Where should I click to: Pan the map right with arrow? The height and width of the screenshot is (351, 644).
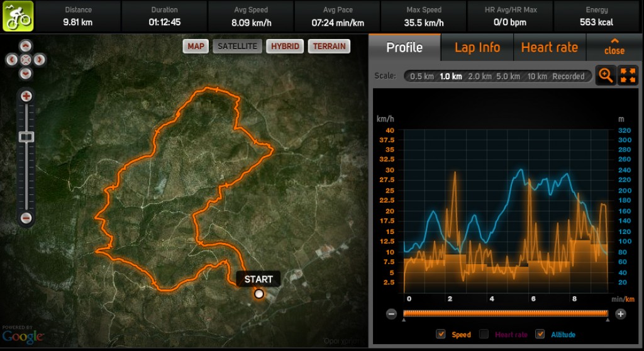point(40,60)
